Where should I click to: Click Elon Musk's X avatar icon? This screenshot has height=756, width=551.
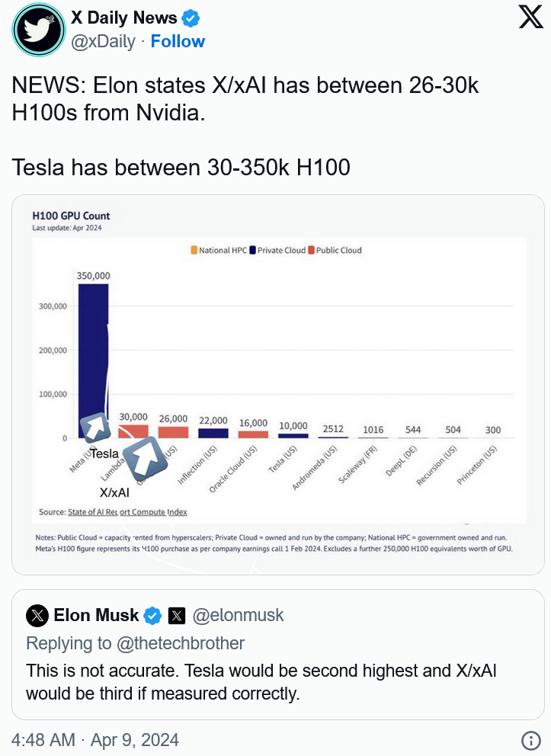click(37, 616)
